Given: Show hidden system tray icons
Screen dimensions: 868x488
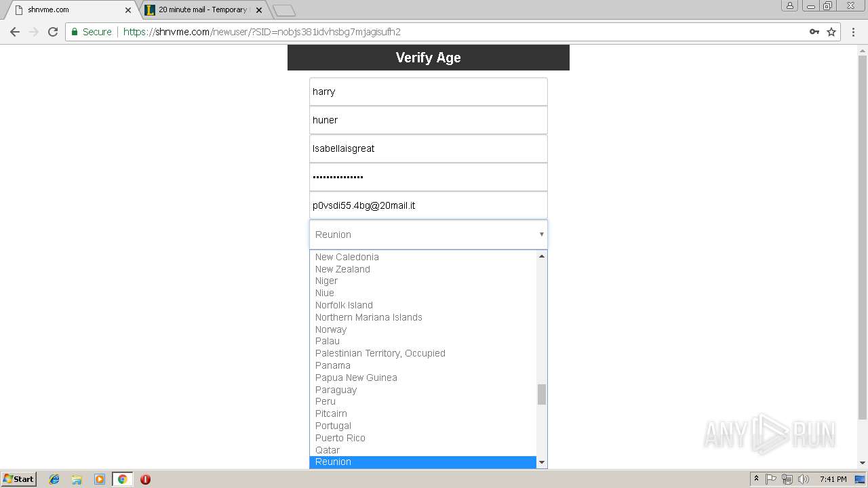Looking at the screenshot, I should pos(756,479).
